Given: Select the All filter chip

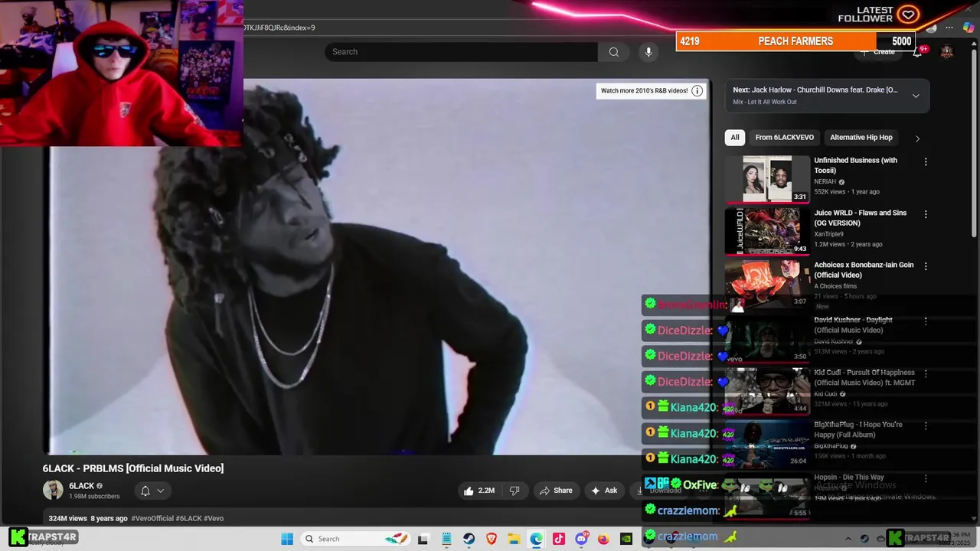Looking at the screenshot, I should point(735,138).
